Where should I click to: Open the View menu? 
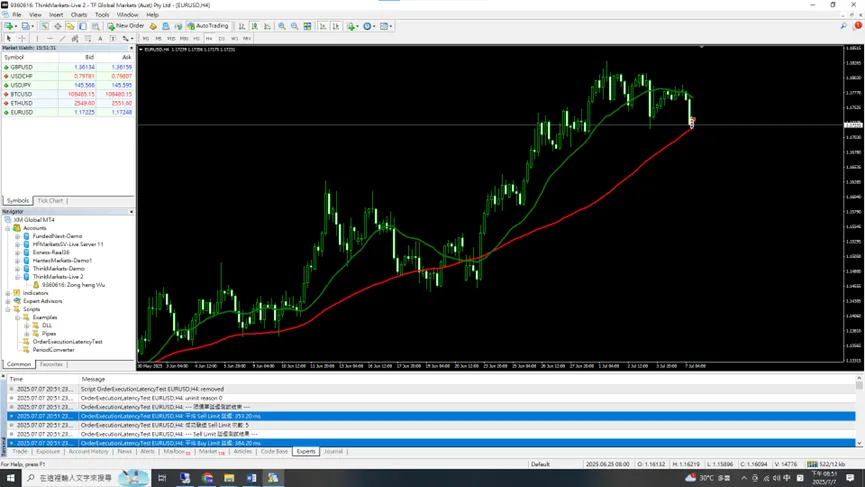[x=35, y=15]
